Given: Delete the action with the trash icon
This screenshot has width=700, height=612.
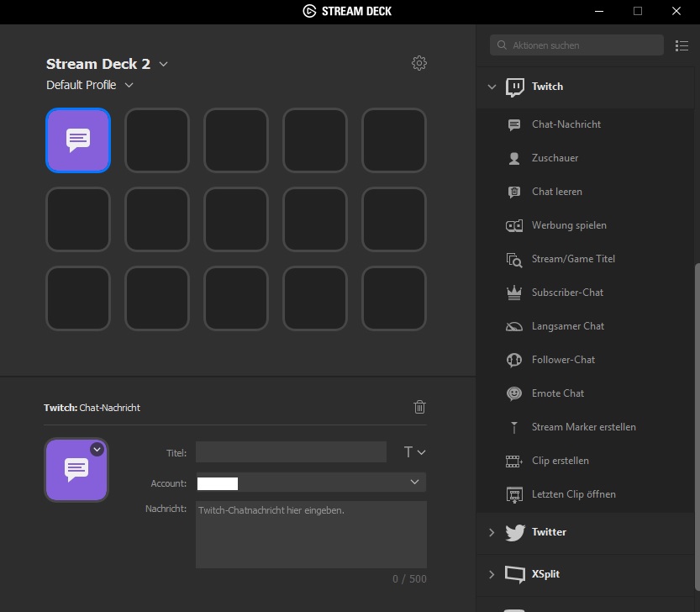Looking at the screenshot, I should point(419,407).
